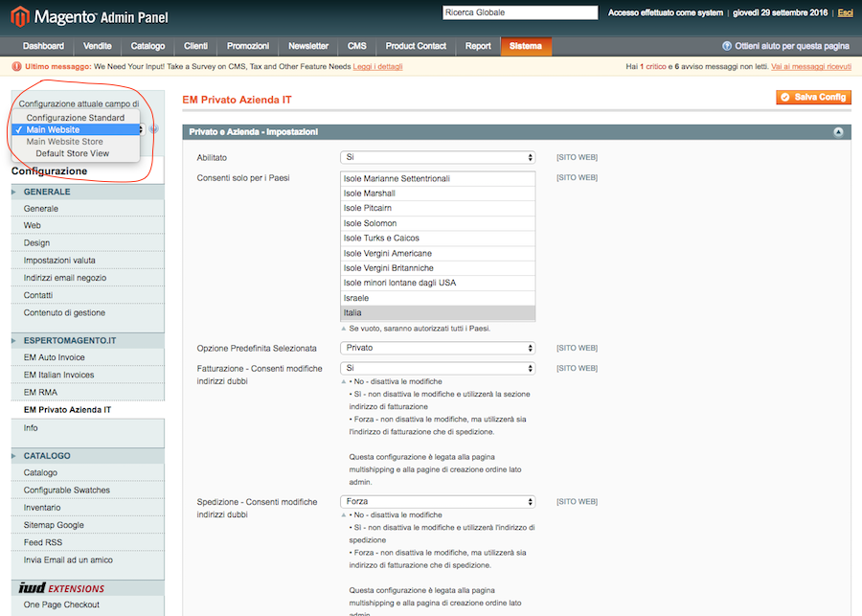Click the help icon beside Ottieni aiuto

[x=727, y=46]
